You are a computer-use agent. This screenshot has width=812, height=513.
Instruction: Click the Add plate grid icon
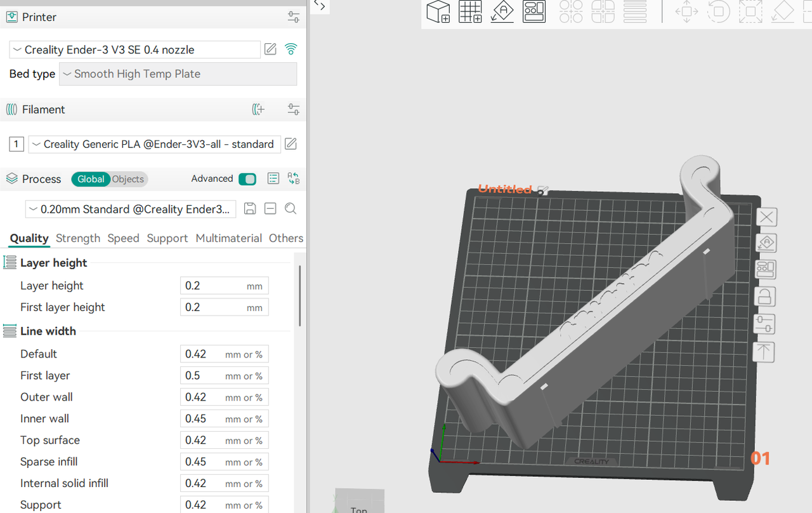470,11
